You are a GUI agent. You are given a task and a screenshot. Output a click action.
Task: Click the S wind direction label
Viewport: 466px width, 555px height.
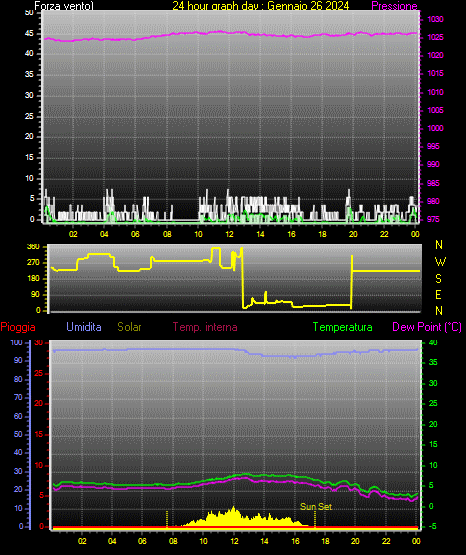438,279
